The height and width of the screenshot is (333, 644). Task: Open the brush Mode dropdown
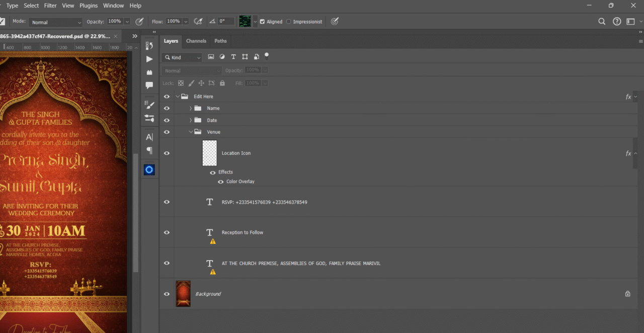coord(55,22)
